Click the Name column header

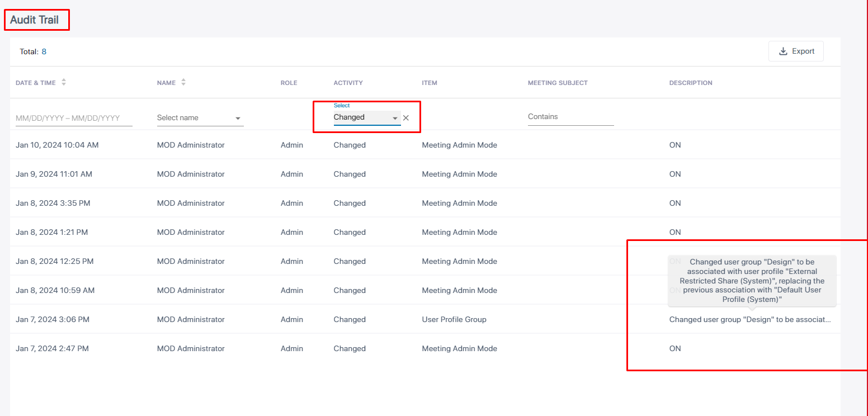(x=166, y=83)
